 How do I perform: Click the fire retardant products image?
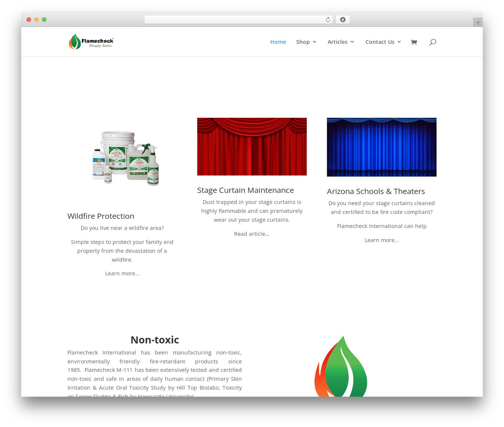click(x=125, y=158)
